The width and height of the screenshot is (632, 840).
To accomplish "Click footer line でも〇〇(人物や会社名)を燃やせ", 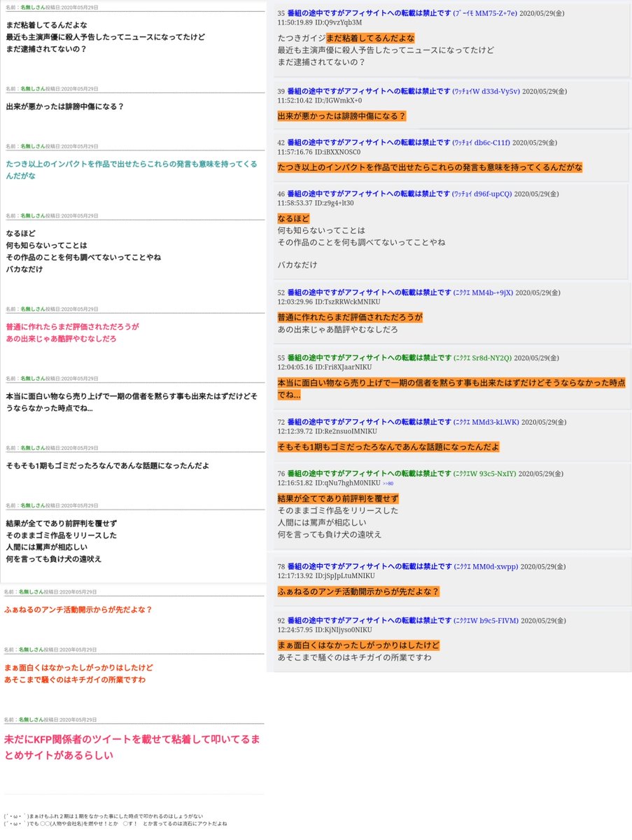I will coord(115,824).
